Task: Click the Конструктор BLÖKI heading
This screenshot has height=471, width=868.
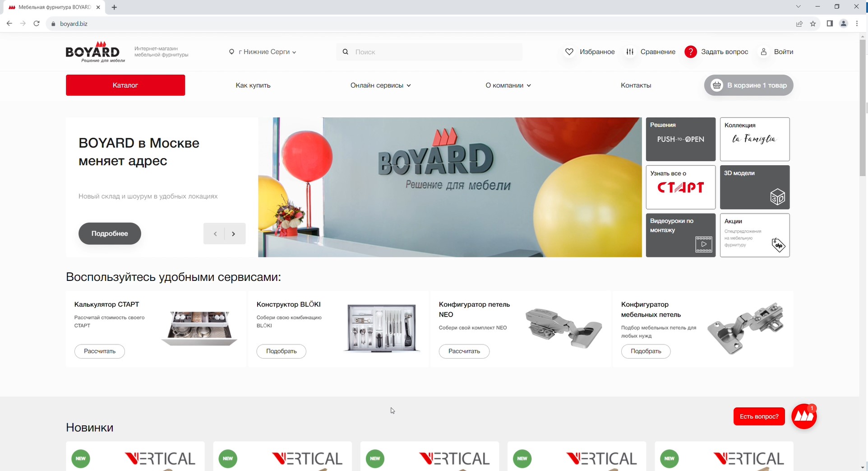Action: click(x=289, y=304)
